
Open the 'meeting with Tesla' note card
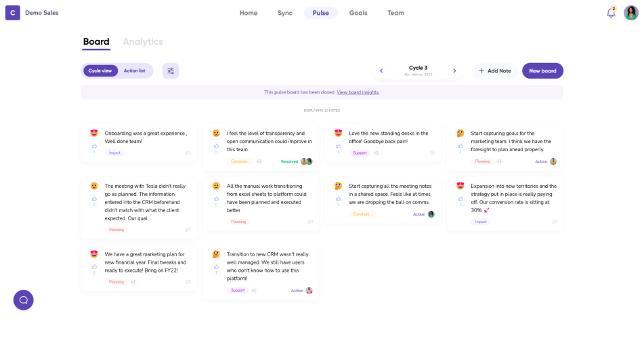(139, 207)
